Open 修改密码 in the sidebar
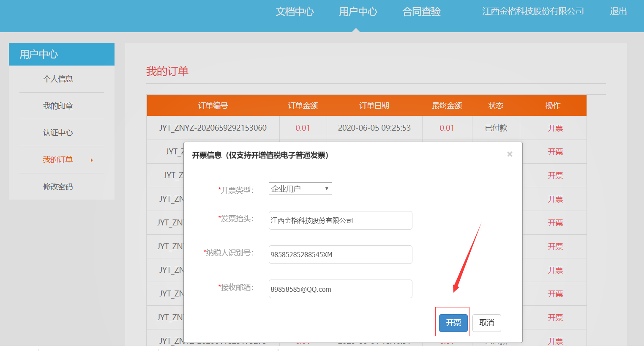The height and width of the screenshot is (351, 644). [x=58, y=187]
